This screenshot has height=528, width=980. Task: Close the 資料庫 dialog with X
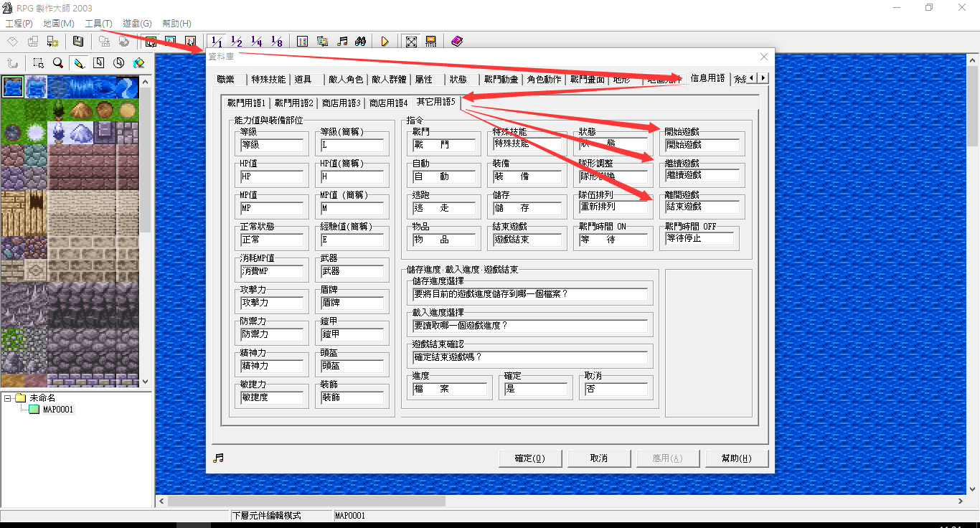764,57
